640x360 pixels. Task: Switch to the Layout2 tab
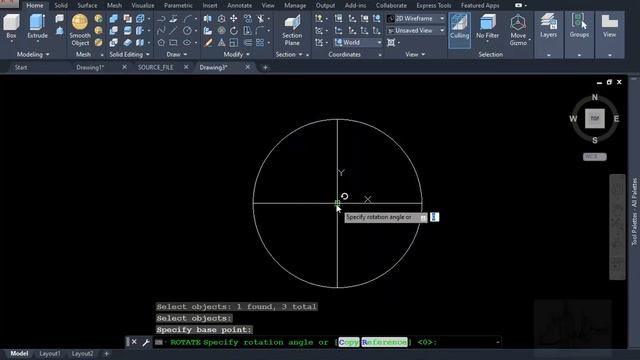(82, 353)
